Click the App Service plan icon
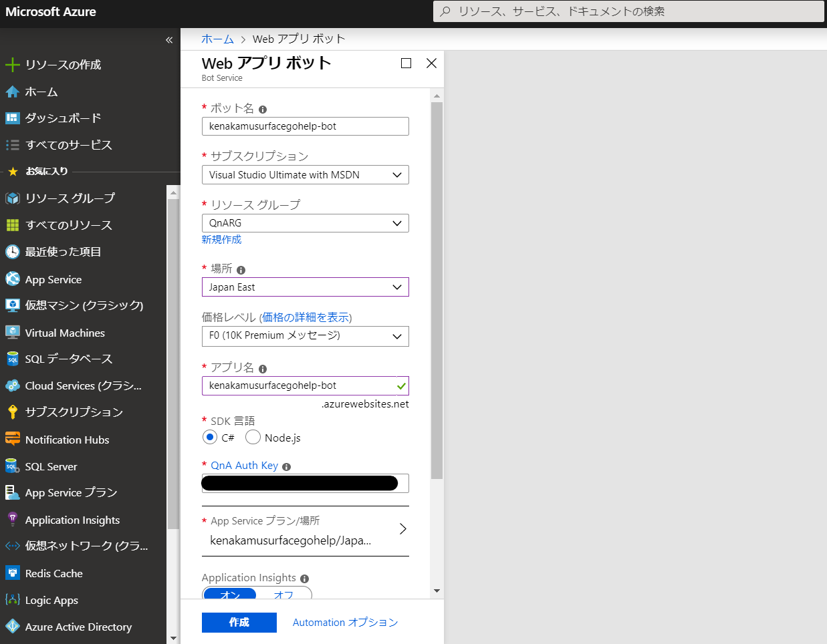The image size is (827, 644). [12, 492]
